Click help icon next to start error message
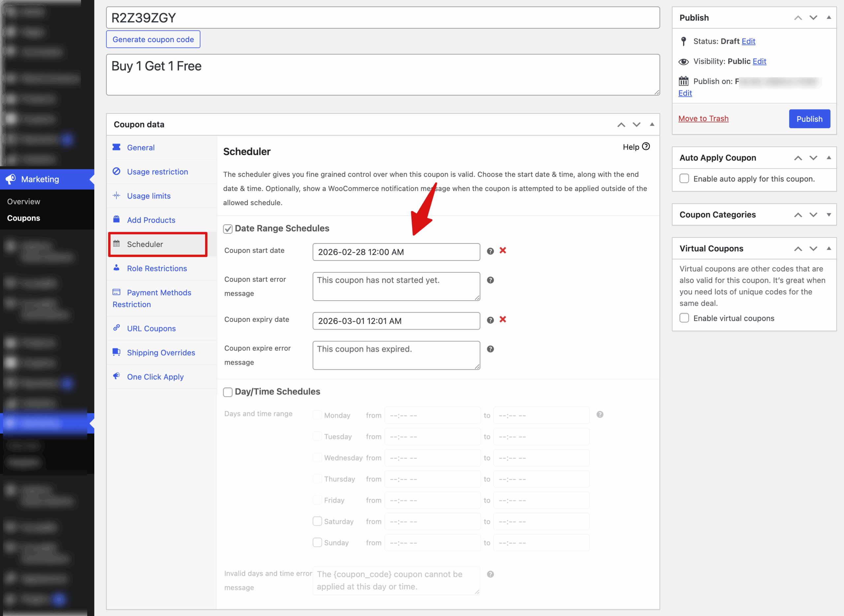844x616 pixels. click(x=490, y=280)
